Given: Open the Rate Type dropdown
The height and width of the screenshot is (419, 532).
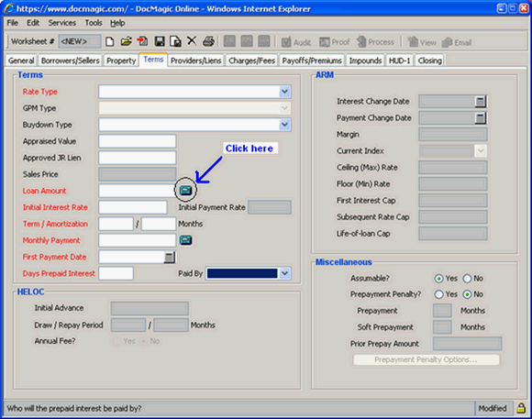Looking at the screenshot, I should 284,92.
